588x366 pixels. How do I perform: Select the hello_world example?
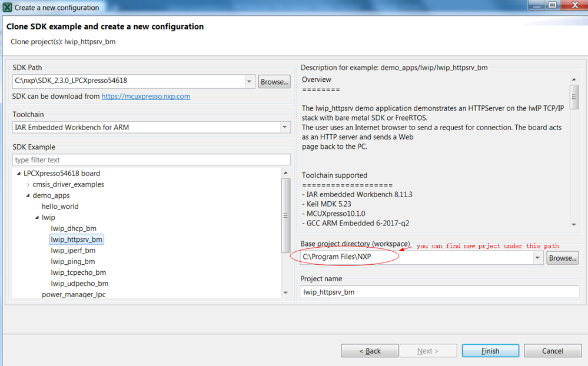click(60, 207)
